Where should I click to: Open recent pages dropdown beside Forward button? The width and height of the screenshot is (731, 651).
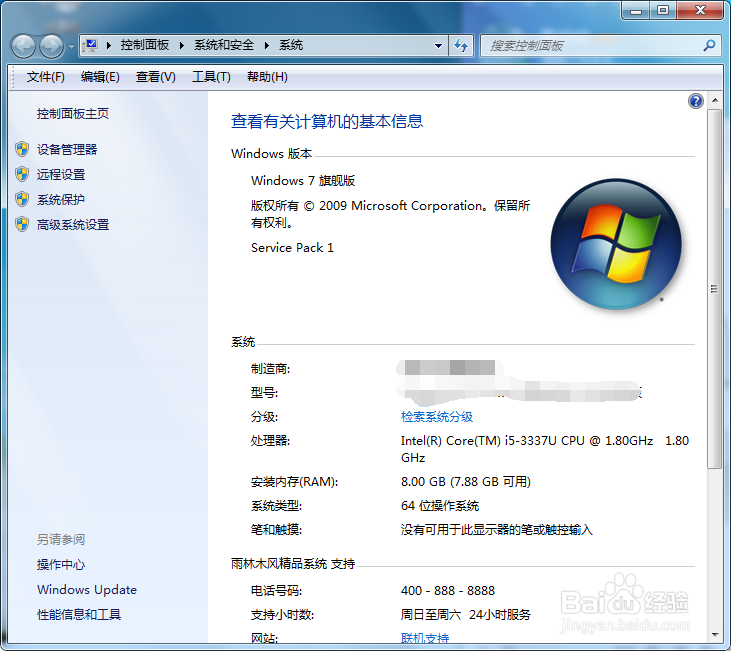pyautogui.click(x=71, y=46)
